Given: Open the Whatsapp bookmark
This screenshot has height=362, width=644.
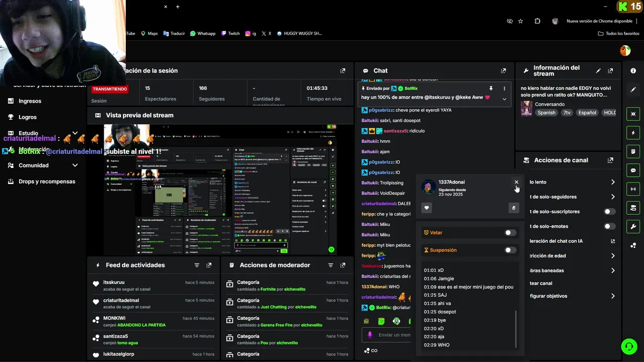Looking at the screenshot, I should click(x=203, y=34).
